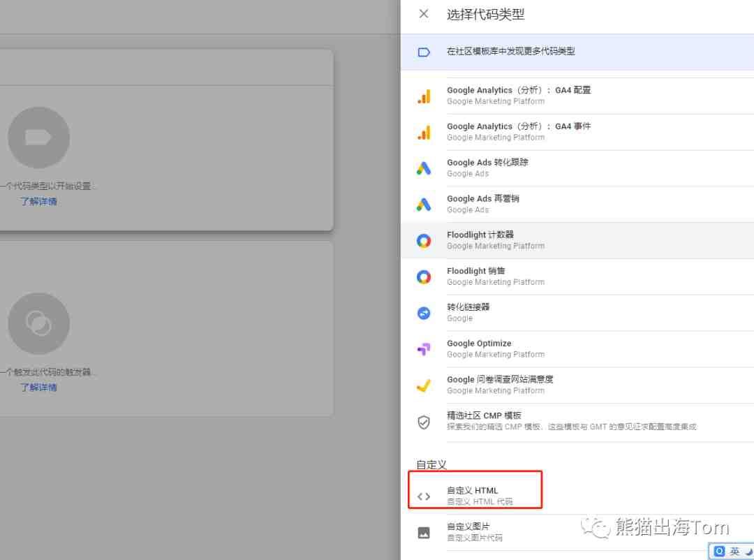Select 自定义图片 tag type
Viewport: 754px width, 560px height.
coord(577,533)
